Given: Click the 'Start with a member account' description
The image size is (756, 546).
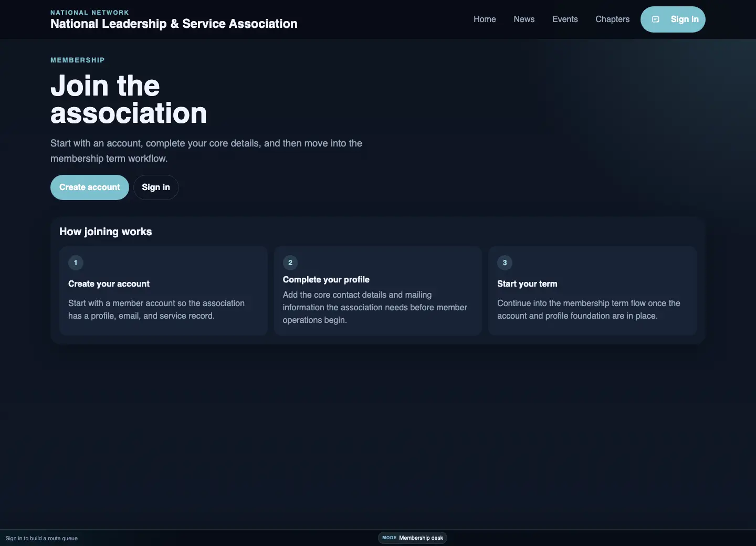Looking at the screenshot, I should [156, 310].
